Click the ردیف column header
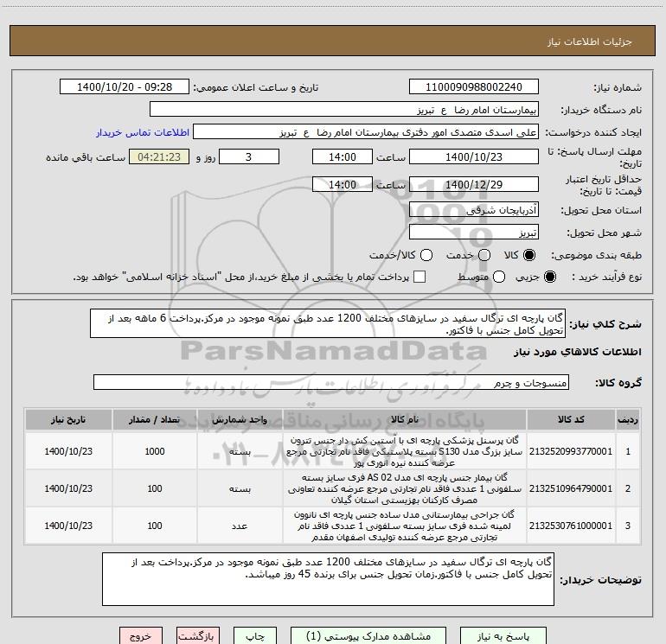 click(x=628, y=420)
